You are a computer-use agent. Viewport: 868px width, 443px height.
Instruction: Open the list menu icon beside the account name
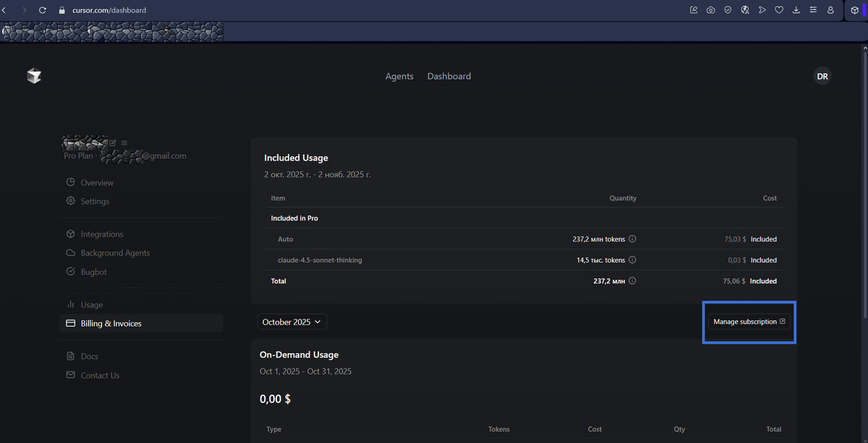tap(124, 143)
